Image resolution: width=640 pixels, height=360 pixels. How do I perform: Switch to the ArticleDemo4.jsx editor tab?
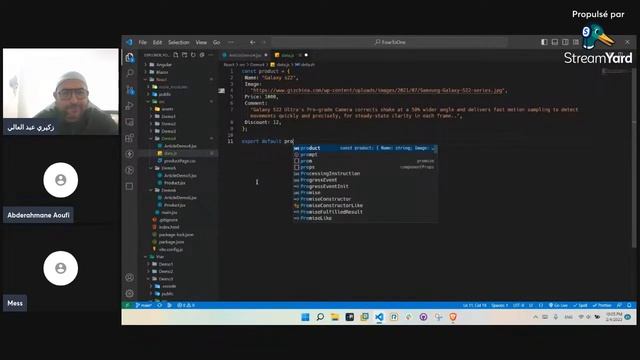[244, 55]
